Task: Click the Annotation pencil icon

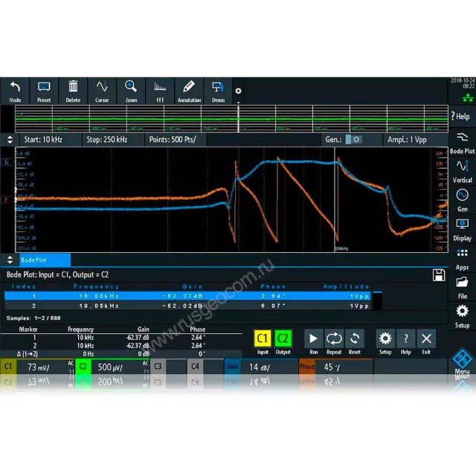Action: tap(189, 91)
